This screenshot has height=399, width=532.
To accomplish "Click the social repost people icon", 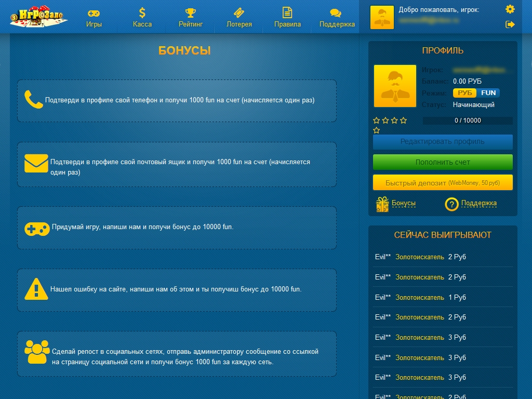I will (x=37, y=352).
